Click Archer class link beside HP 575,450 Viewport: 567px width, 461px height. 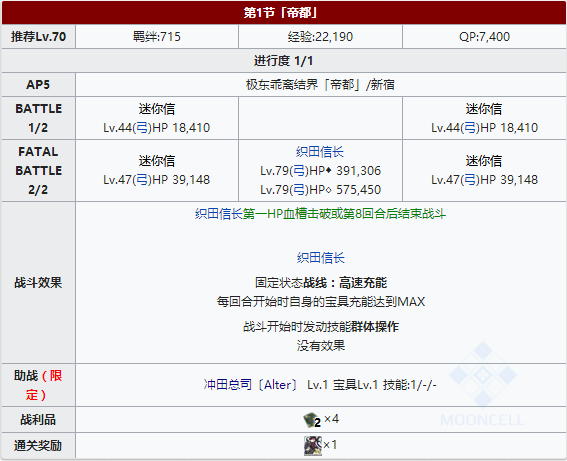(299, 190)
